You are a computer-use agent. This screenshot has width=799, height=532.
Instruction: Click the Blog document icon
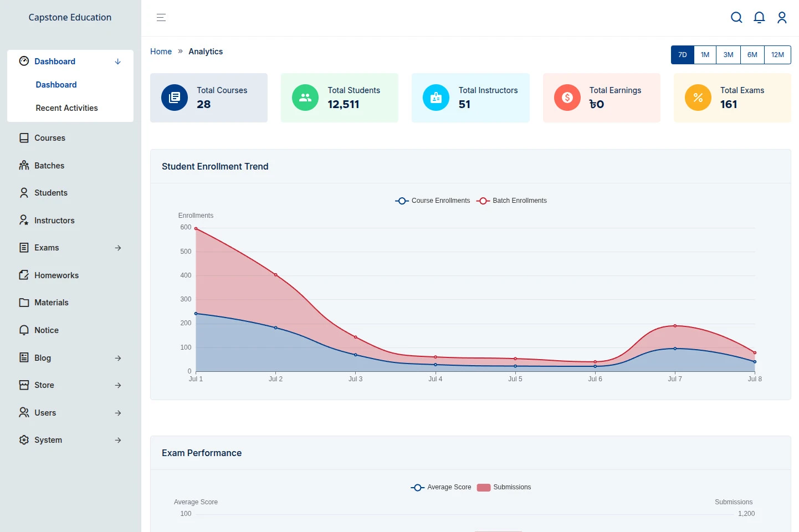24,357
